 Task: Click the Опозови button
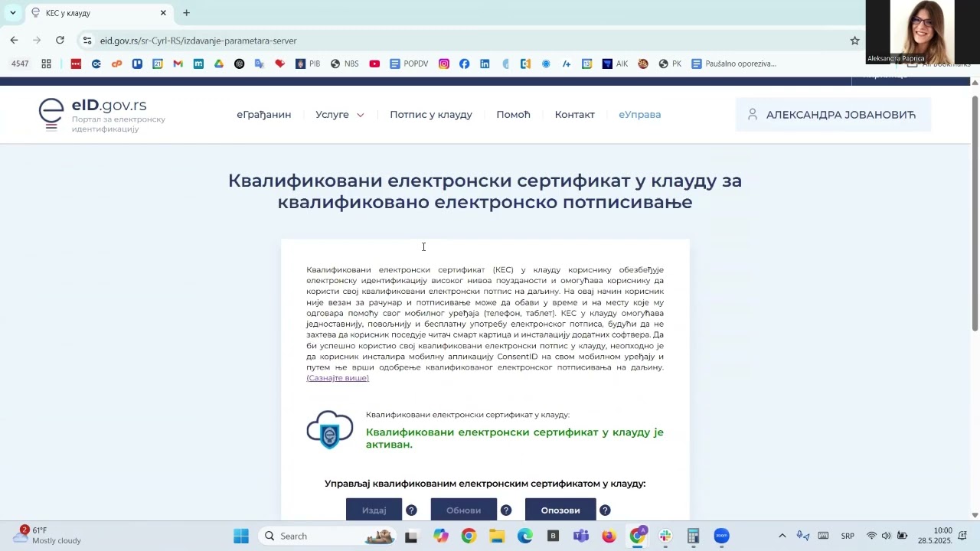pyautogui.click(x=560, y=510)
